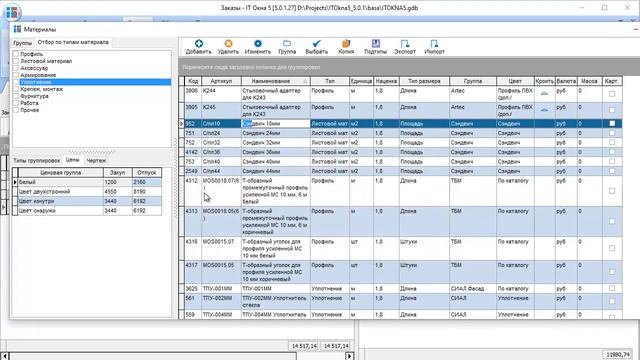Click the Добавить toolbar icon
This screenshot has width=640, height=360.
click(x=198, y=44)
